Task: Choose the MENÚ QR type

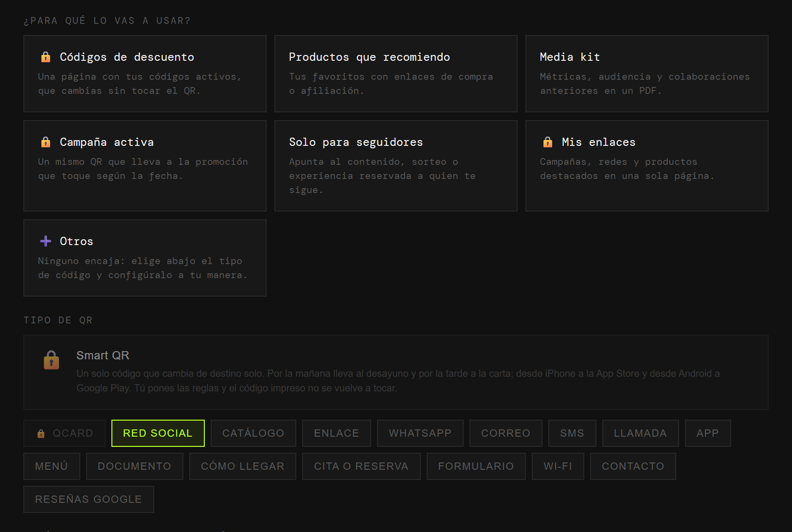Action: click(52, 466)
